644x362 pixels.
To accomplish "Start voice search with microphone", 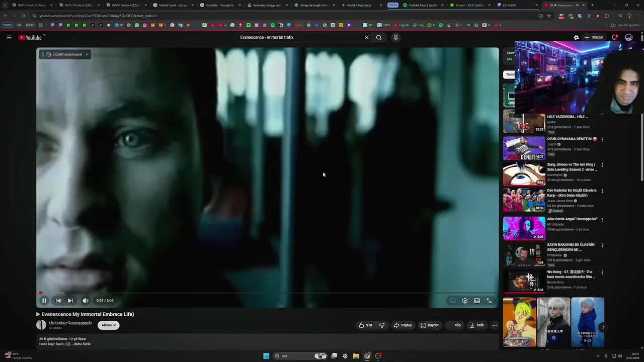I will [x=396, y=37].
